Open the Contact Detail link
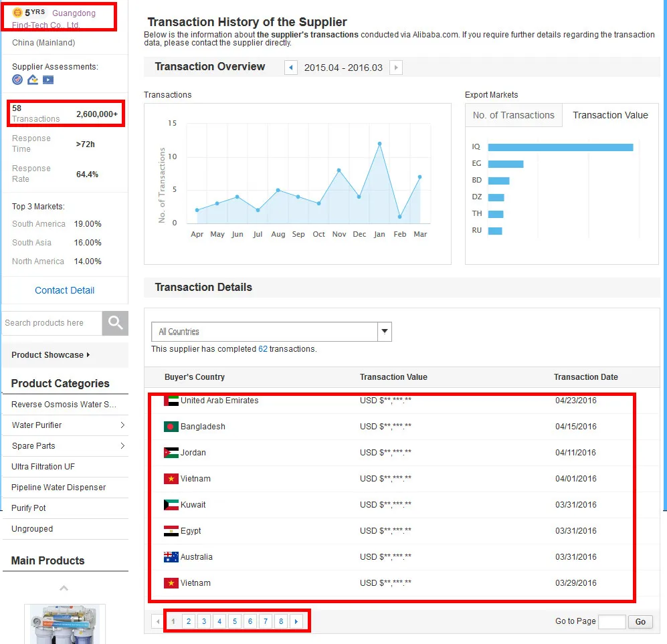Image resolution: width=667 pixels, height=644 pixels. (x=64, y=290)
